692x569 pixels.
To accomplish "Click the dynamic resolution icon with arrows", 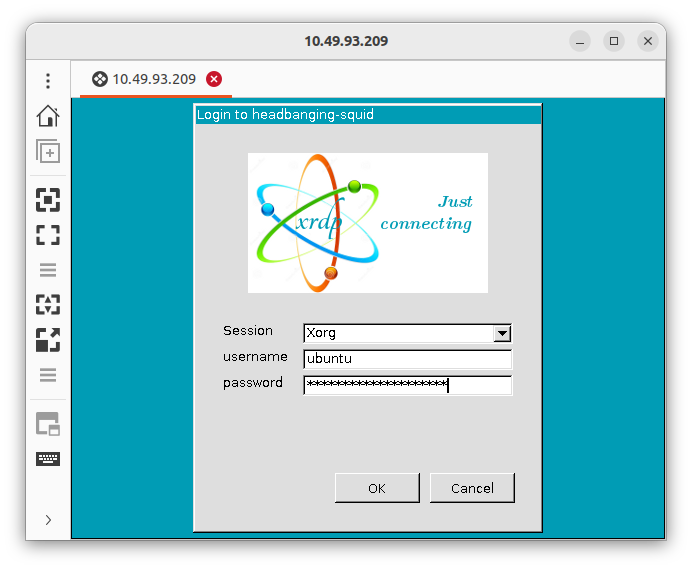I will [x=48, y=305].
